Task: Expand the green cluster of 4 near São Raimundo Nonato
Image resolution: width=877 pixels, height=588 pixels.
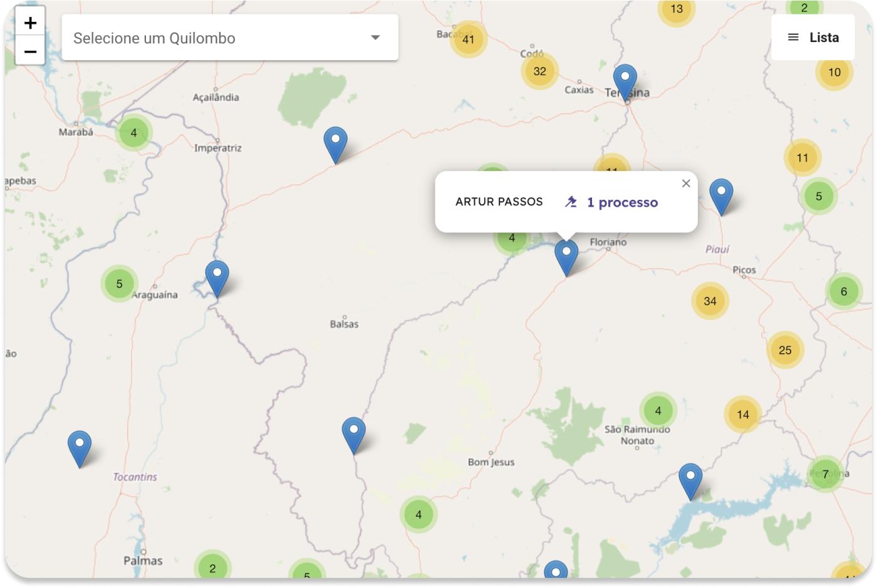Action: coord(658,411)
